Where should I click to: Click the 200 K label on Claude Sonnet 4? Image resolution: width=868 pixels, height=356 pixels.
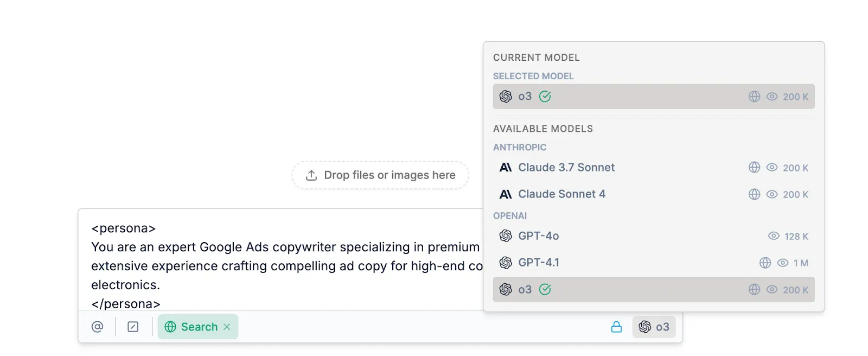pyautogui.click(x=796, y=194)
